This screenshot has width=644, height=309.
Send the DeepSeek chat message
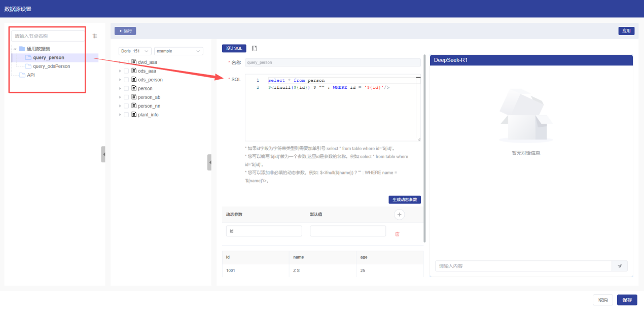pos(620,266)
